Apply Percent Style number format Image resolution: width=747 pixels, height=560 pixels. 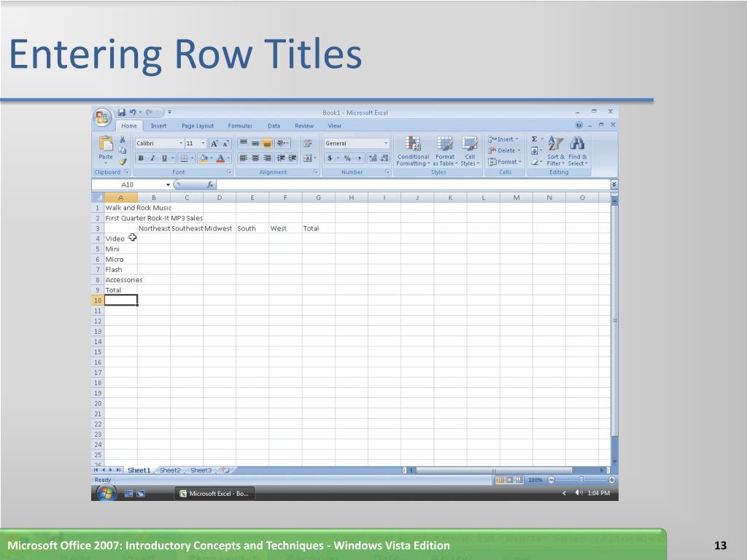[x=347, y=158]
